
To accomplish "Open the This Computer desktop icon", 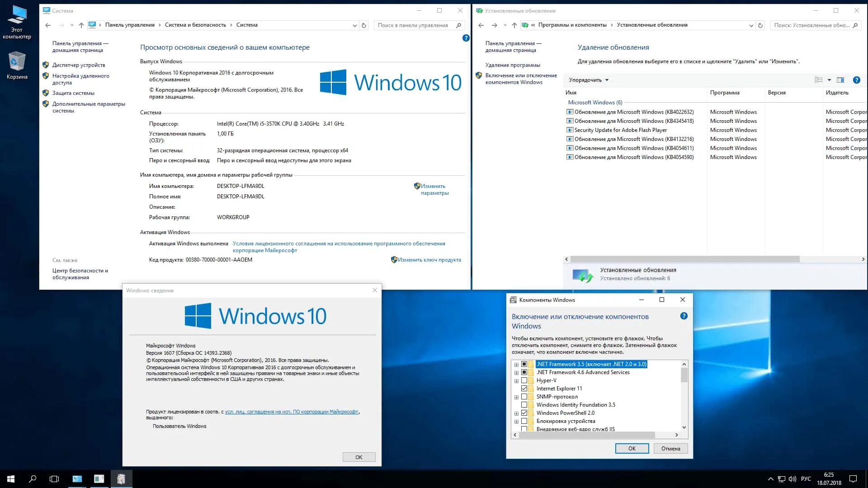I will [x=17, y=22].
